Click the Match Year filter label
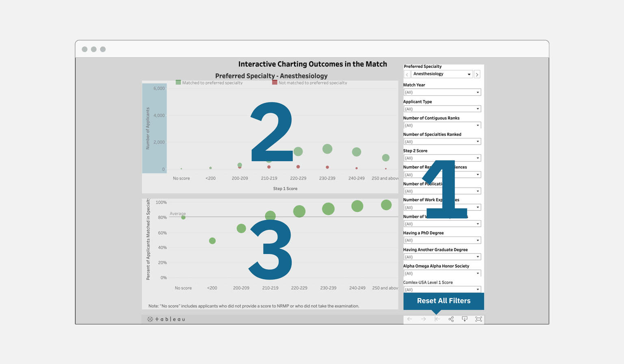Screen dimensions: 624x364 414,85
